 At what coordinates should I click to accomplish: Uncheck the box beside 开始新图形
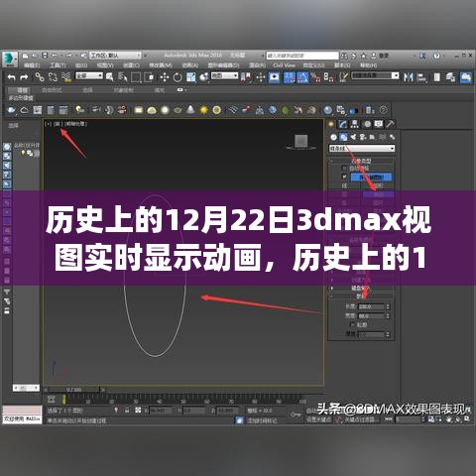tap(344, 178)
